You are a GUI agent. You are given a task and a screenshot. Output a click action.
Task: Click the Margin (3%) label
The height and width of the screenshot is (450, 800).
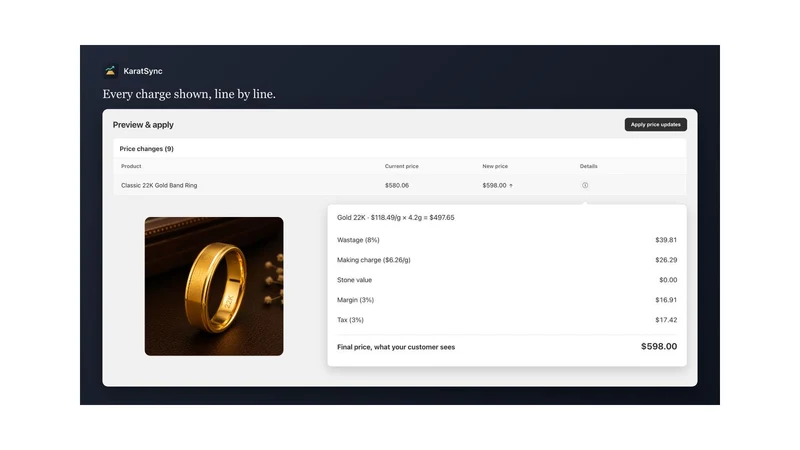(355, 300)
